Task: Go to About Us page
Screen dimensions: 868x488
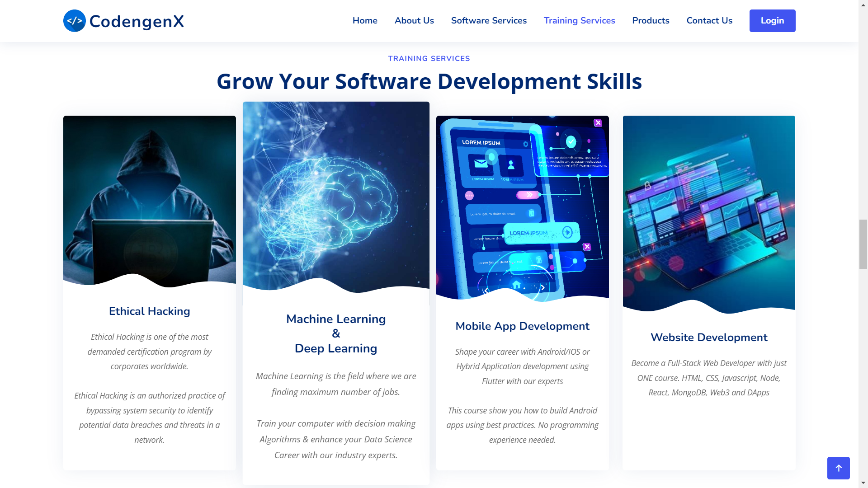Action: (x=414, y=21)
